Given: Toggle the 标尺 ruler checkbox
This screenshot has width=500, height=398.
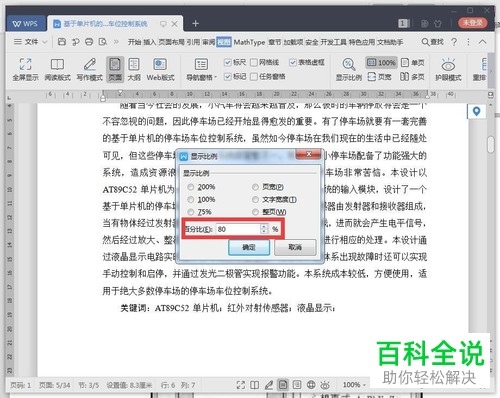Looking at the screenshot, I should tap(228, 62).
